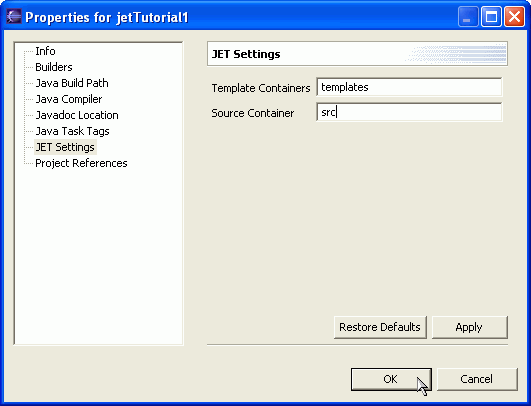Screen dimensions: 531x406
Task: Select JET Settings tree item
Action: 65,147
